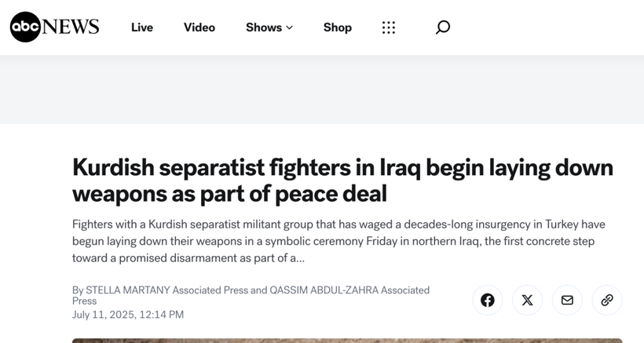Open the dotted grid more-sections menu
The width and height of the screenshot is (644, 343).
coord(389,27)
